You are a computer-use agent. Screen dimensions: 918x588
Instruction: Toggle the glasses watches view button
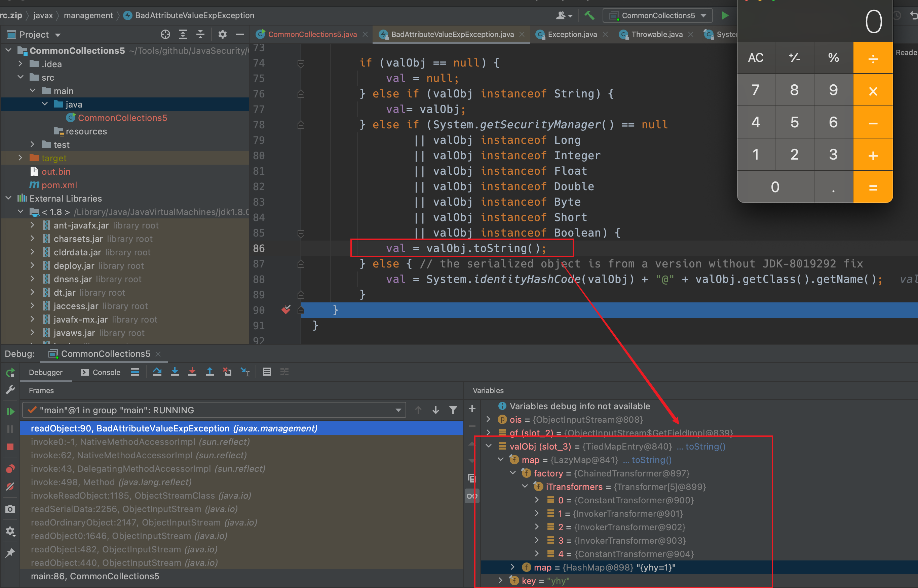point(472,496)
